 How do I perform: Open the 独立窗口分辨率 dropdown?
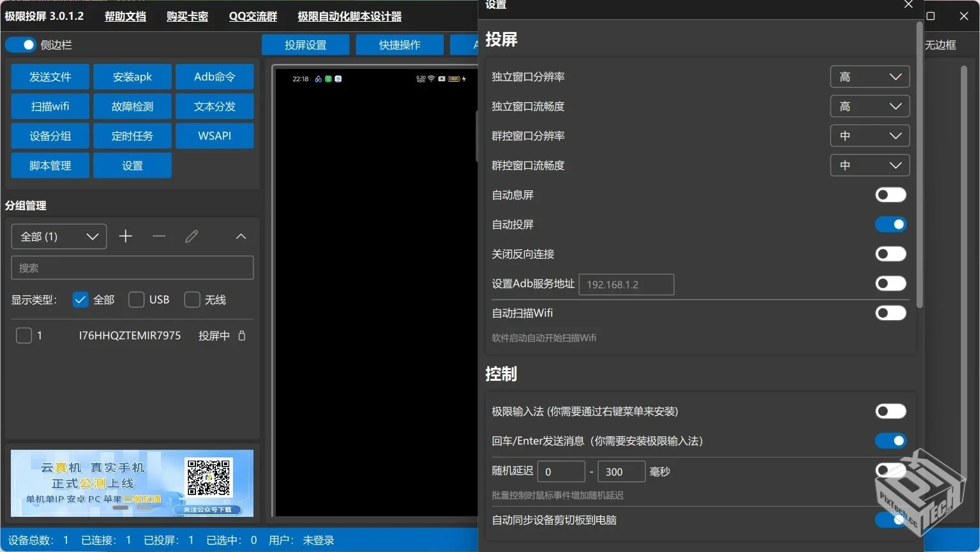pos(870,76)
